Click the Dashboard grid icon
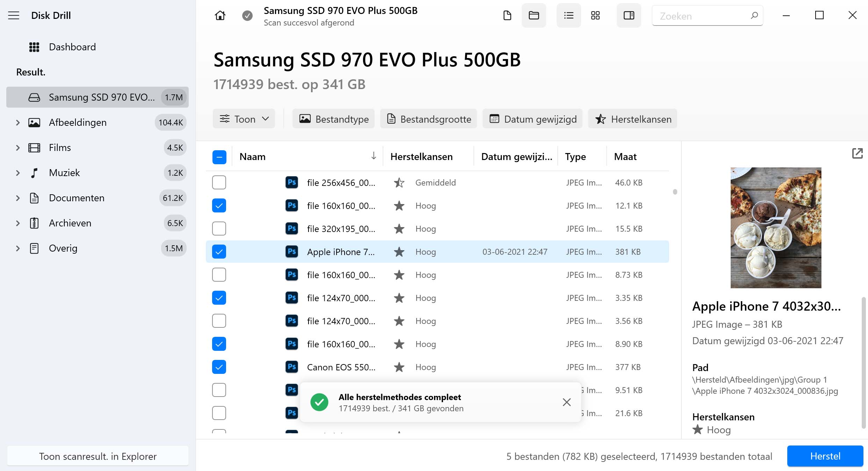Screen dimensions: 868x471 [x=34, y=47]
